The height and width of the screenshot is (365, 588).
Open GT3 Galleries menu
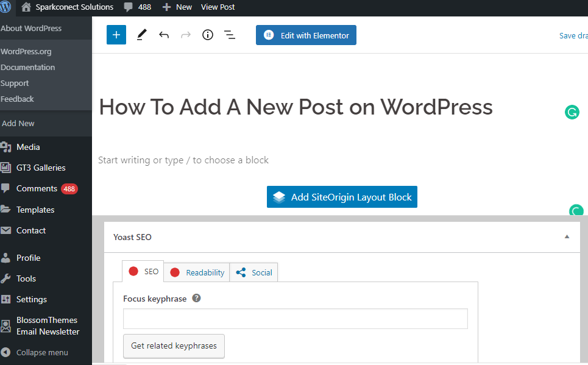[x=41, y=168]
